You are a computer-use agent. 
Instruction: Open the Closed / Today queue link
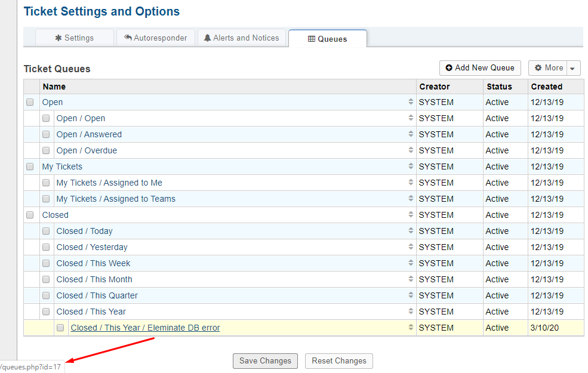click(x=84, y=231)
